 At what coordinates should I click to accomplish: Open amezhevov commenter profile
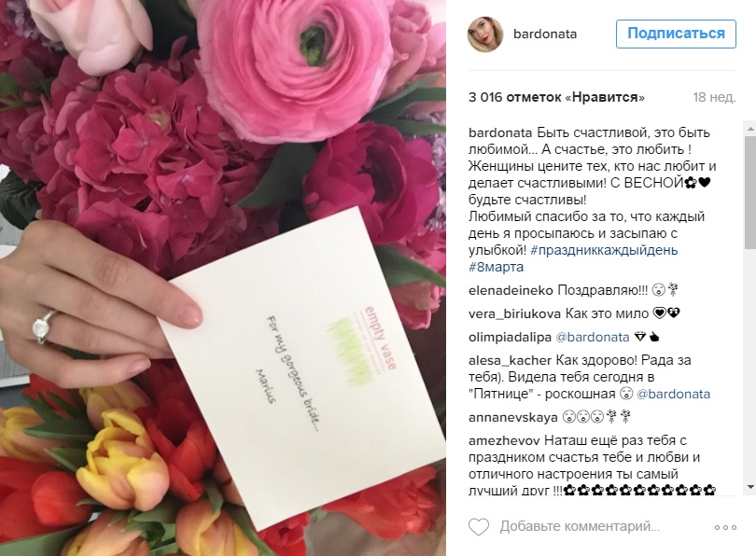(x=504, y=440)
